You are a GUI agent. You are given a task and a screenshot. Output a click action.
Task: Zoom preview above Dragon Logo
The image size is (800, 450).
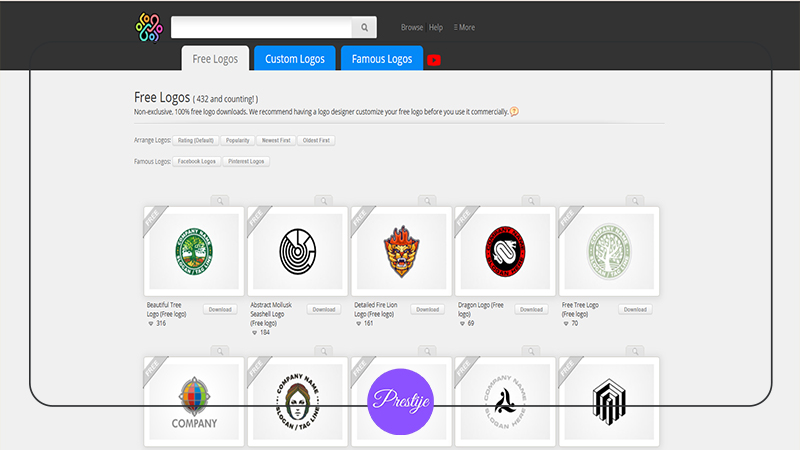click(x=531, y=201)
